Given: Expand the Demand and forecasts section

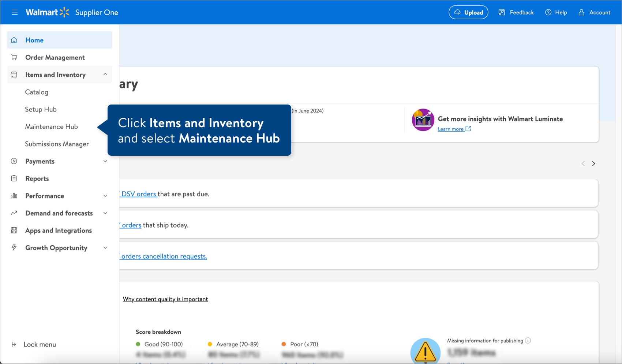Looking at the screenshot, I should (105, 213).
